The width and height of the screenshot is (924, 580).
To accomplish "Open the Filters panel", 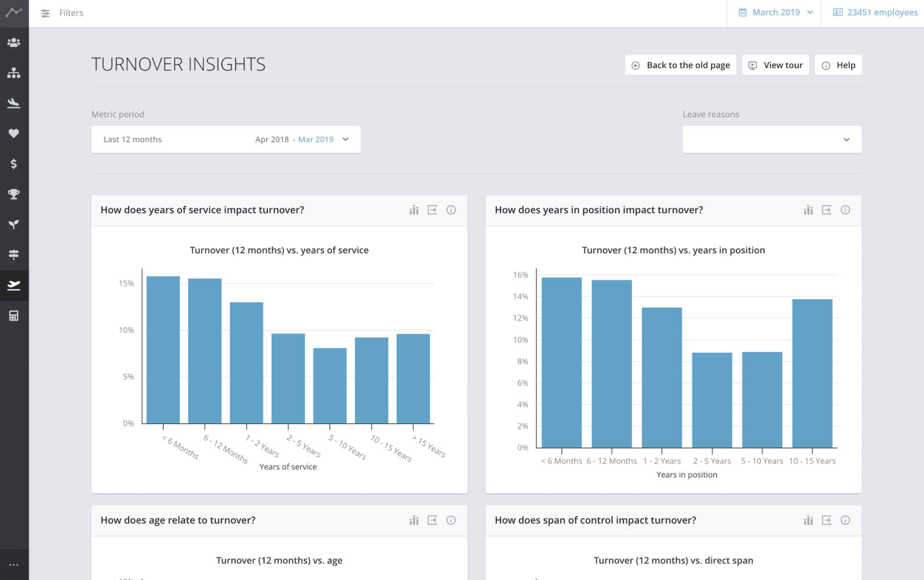I will tap(62, 13).
